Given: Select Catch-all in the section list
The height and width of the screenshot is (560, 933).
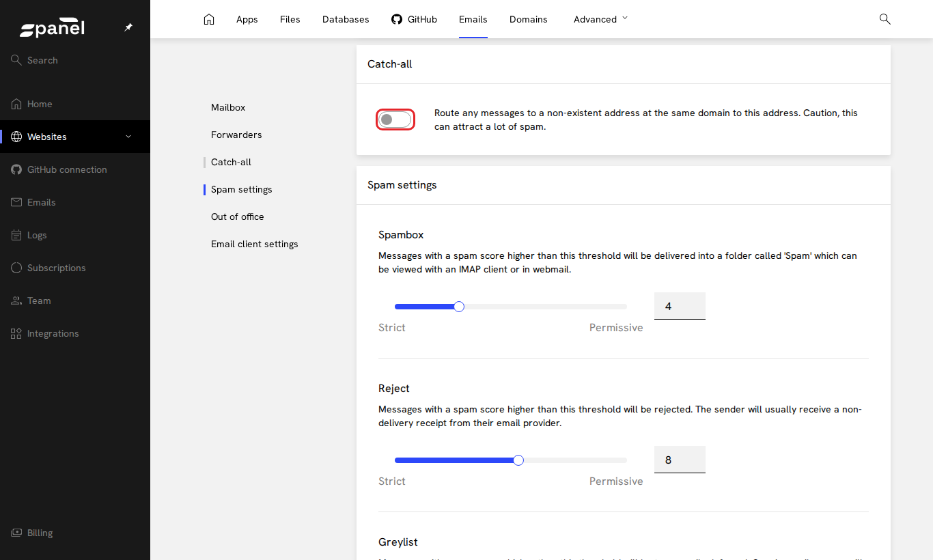Looking at the screenshot, I should click(231, 162).
